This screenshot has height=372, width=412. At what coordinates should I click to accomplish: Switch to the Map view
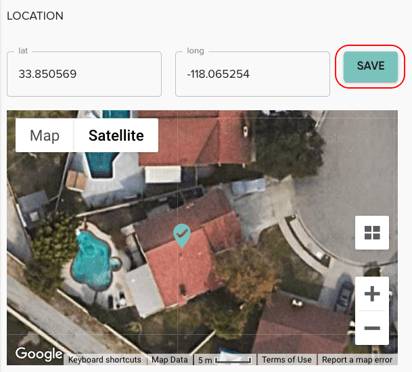pos(45,136)
